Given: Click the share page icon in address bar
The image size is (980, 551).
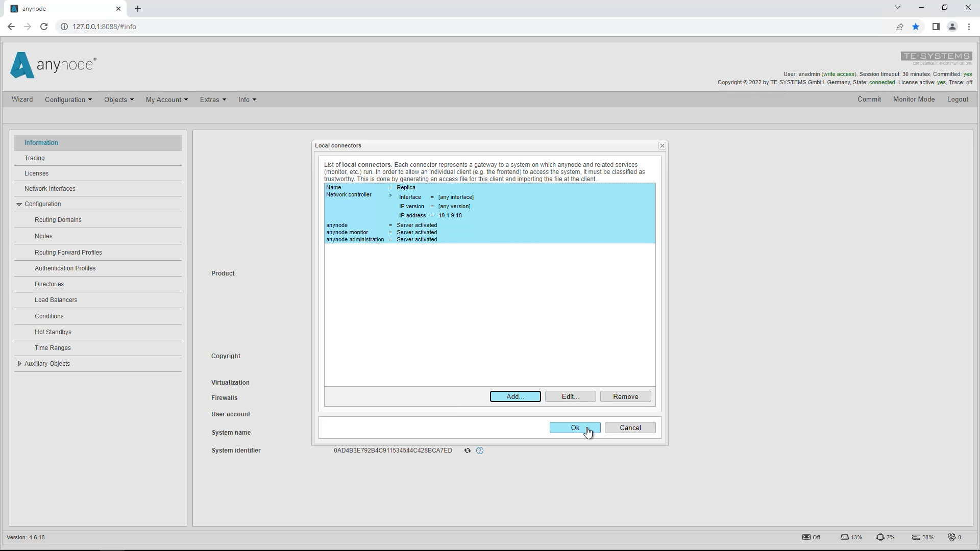Looking at the screenshot, I should pos(899,27).
